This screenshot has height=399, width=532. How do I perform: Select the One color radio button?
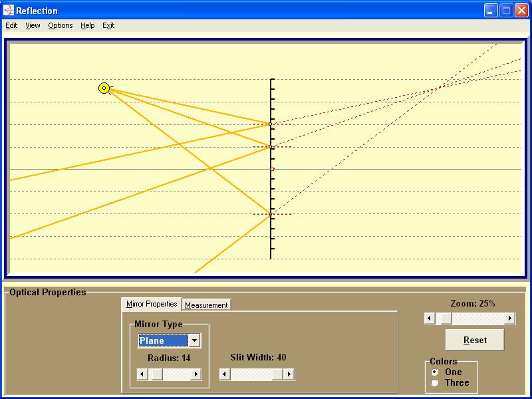(435, 372)
